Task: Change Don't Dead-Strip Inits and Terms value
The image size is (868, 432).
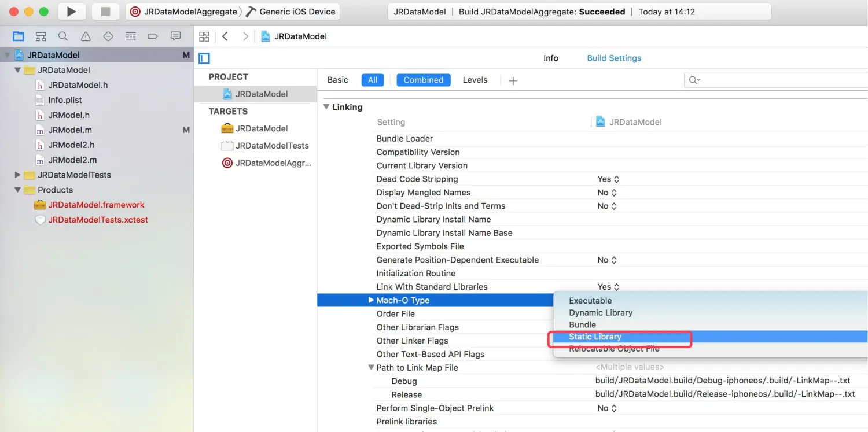Action: (607, 206)
